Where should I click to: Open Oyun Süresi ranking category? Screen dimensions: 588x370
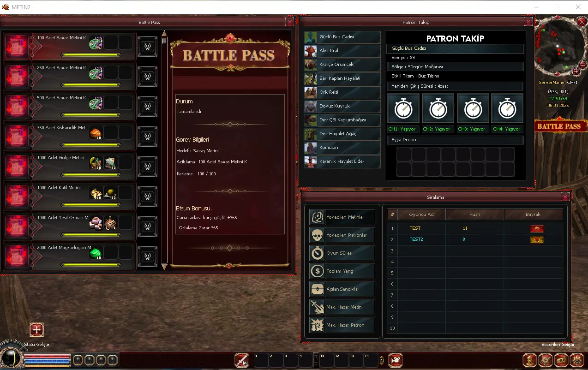(x=342, y=253)
